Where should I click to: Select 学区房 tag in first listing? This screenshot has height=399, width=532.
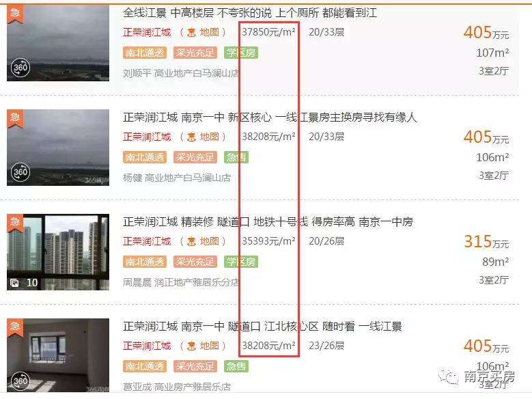241,53
